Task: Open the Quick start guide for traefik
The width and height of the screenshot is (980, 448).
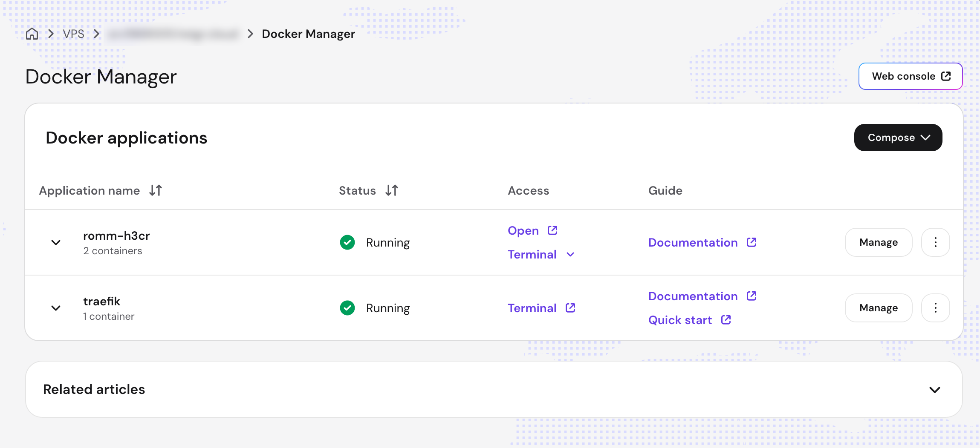Action: pyautogui.click(x=690, y=320)
